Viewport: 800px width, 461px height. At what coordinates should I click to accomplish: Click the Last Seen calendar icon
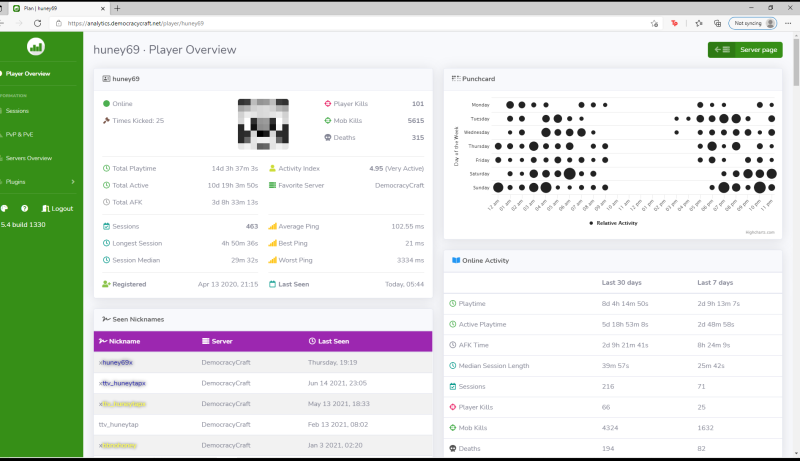272,284
